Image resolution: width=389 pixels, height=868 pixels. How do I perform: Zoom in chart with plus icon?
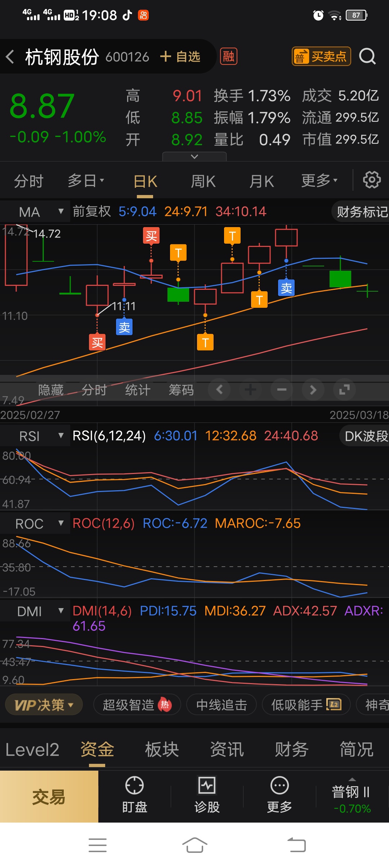coord(250,390)
